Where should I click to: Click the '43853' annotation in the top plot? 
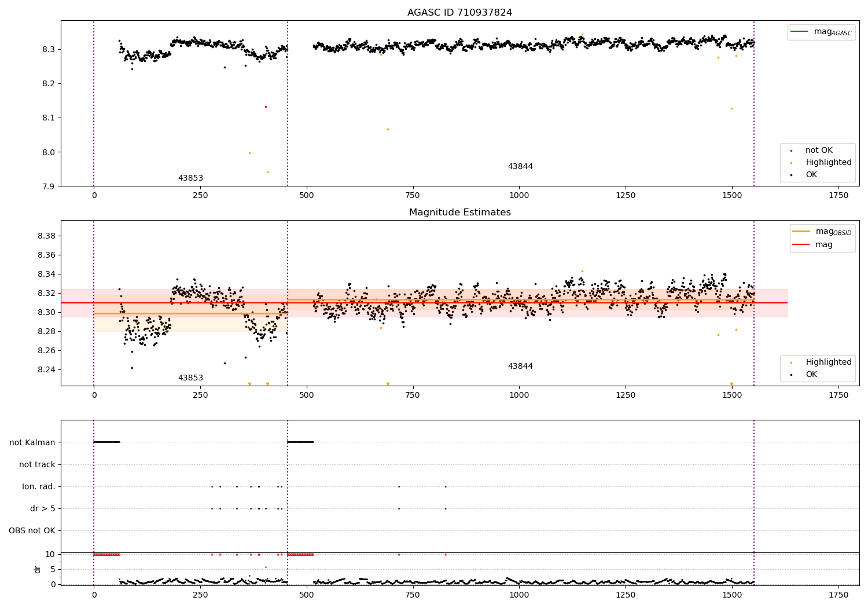[190, 178]
